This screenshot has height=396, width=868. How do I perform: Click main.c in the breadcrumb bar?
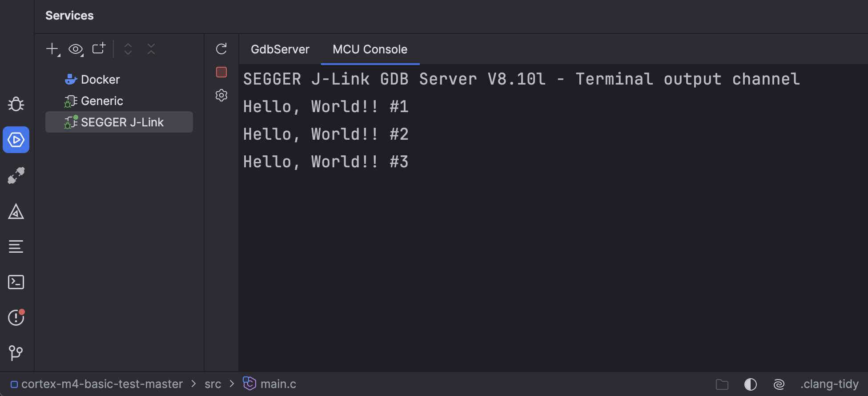coord(277,384)
